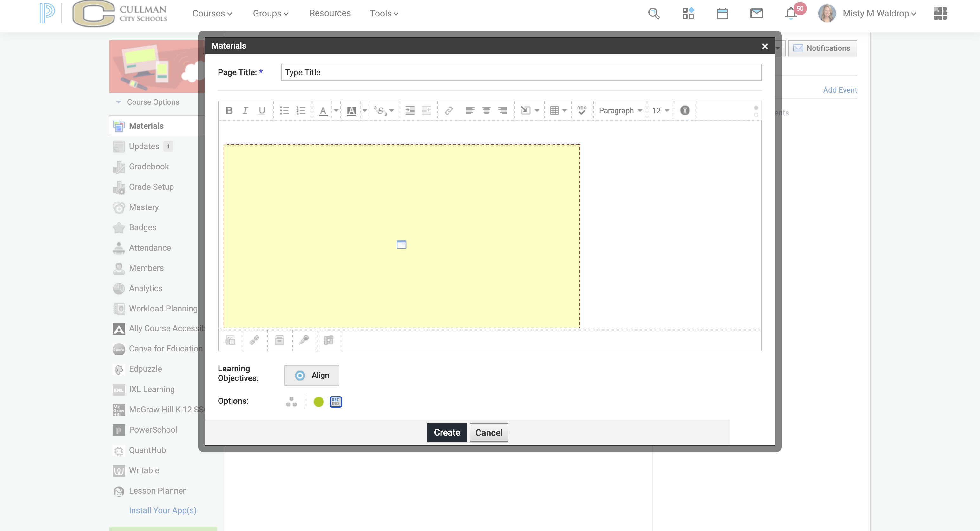Align text to the left

pos(470,111)
